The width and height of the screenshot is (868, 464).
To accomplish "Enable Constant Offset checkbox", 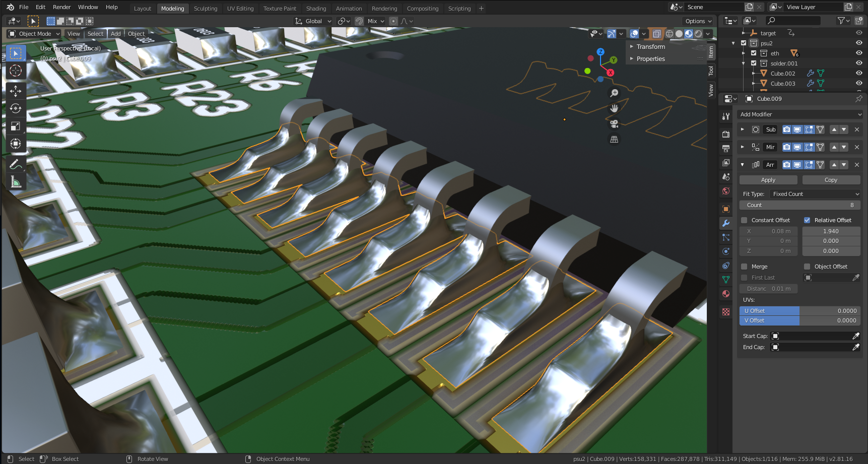I will pyautogui.click(x=744, y=220).
